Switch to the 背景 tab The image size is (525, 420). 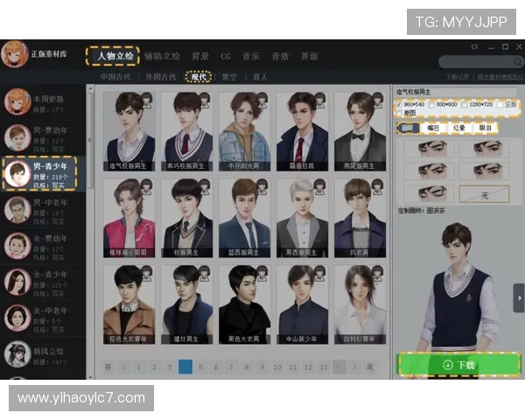click(199, 56)
